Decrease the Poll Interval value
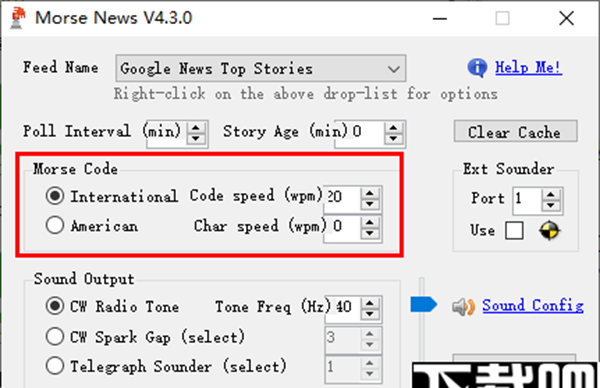This screenshot has height=388, width=600. coord(196,139)
